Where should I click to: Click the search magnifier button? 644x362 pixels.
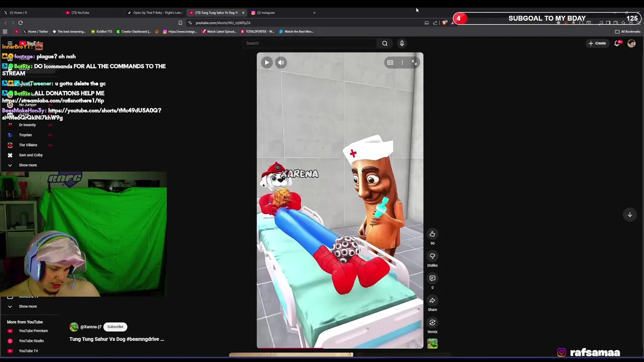[x=385, y=43]
